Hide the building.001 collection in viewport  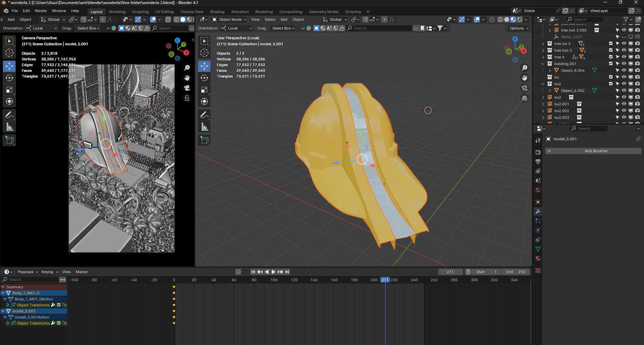624,64
